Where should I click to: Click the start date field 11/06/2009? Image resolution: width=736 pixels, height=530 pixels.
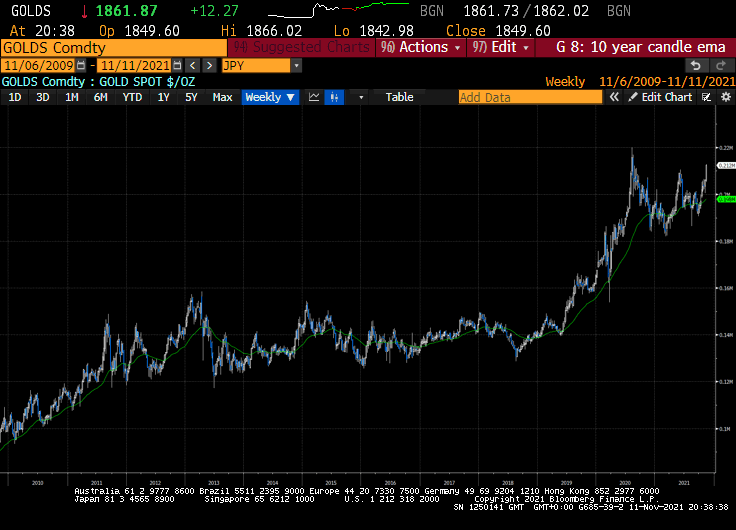pyautogui.click(x=39, y=65)
